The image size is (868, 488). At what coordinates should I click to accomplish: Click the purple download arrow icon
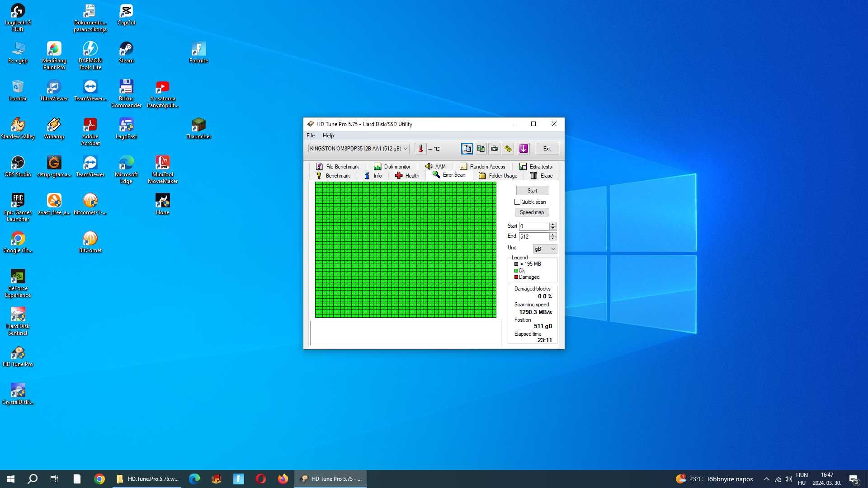coord(524,149)
